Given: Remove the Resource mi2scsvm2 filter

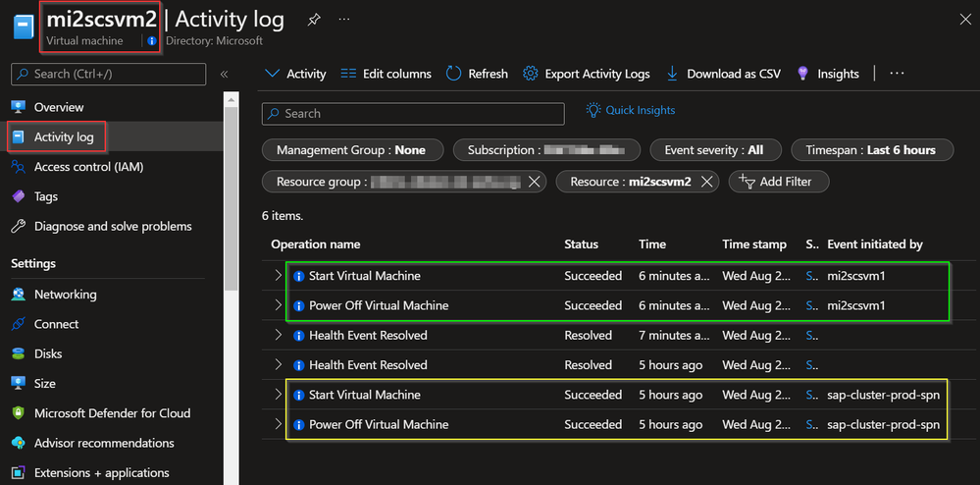Looking at the screenshot, I should tap(707, 182).
